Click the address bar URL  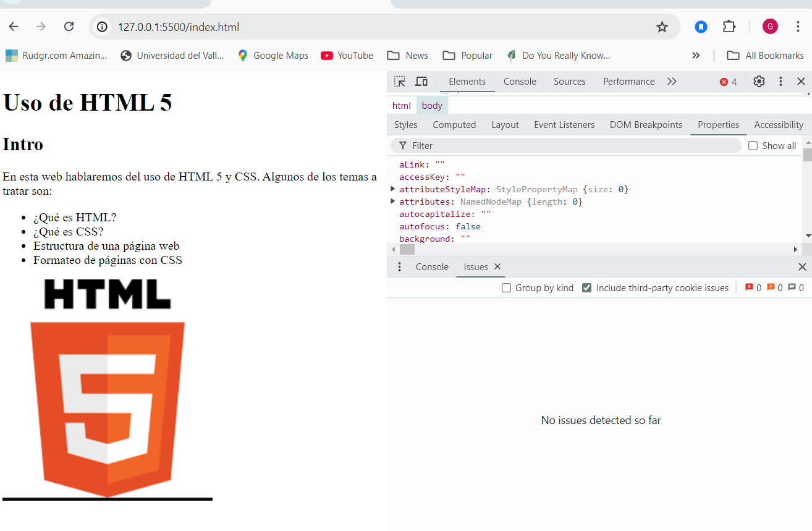coord(179,27)
